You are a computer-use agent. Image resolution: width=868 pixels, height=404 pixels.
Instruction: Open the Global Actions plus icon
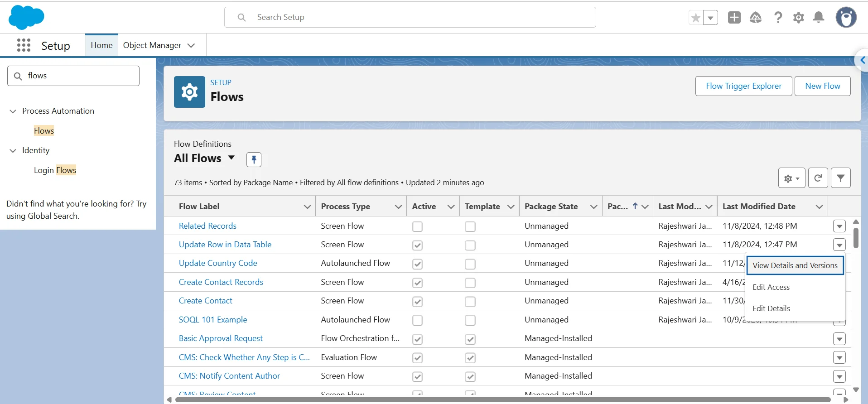[x=734, y=18]
